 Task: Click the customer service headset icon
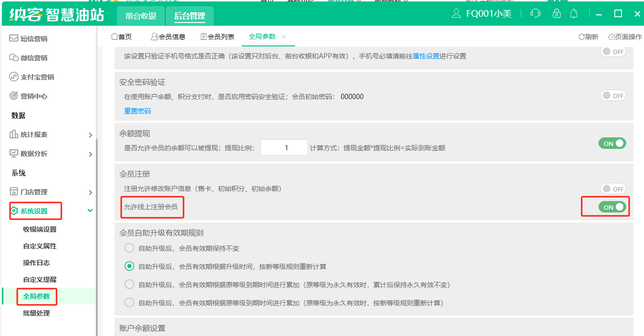[535, 13]
